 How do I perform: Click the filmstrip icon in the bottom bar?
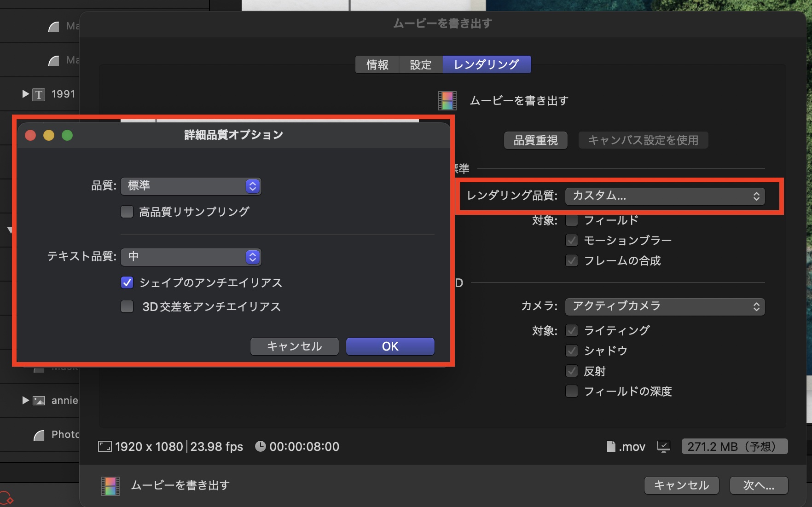tap(110, 486)
